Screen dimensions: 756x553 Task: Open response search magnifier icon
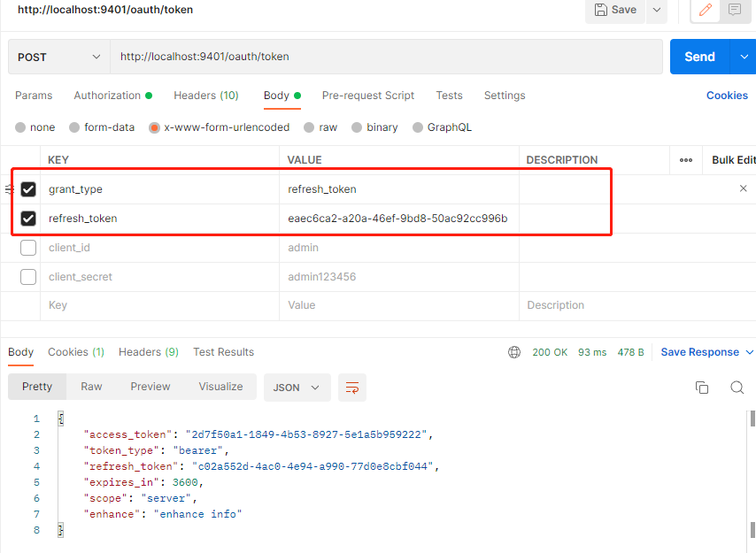point(737,388)
